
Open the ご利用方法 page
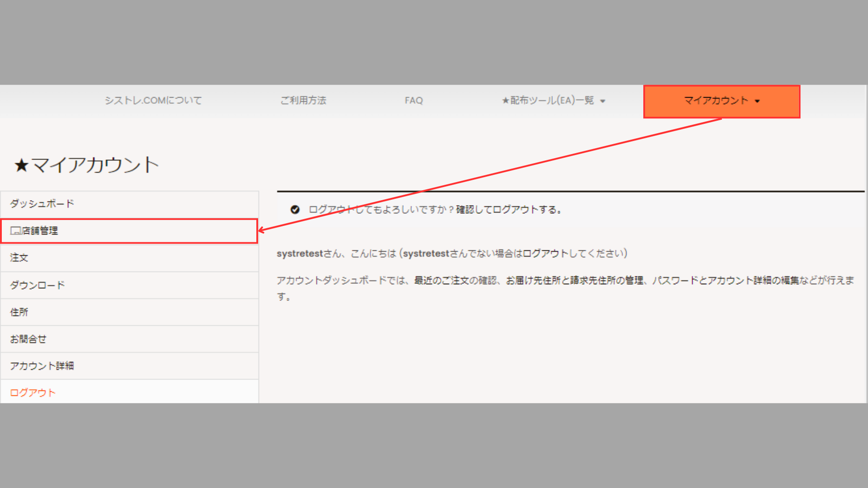pos(303,100)
